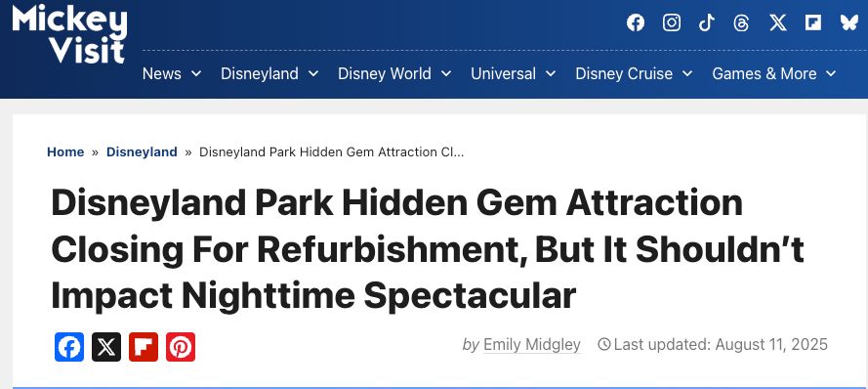Go to Home breadcrumb link
868x389 pixels.
tap(65, 151)
